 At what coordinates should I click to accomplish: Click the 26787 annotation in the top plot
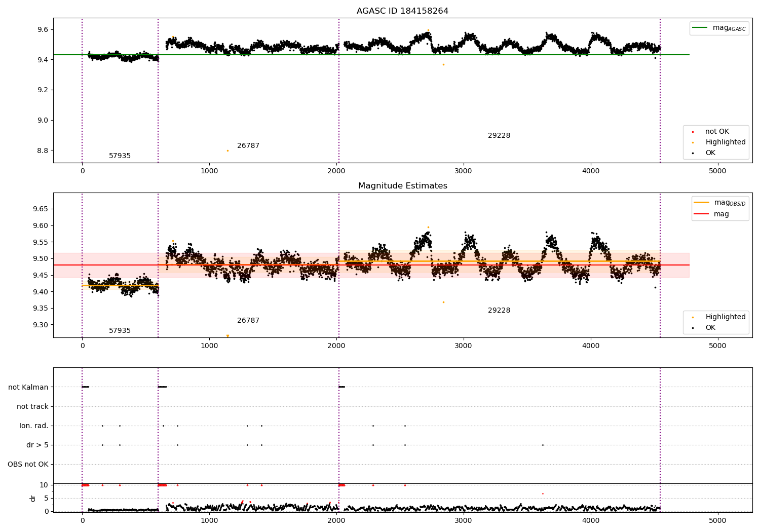tap(248, 146)
